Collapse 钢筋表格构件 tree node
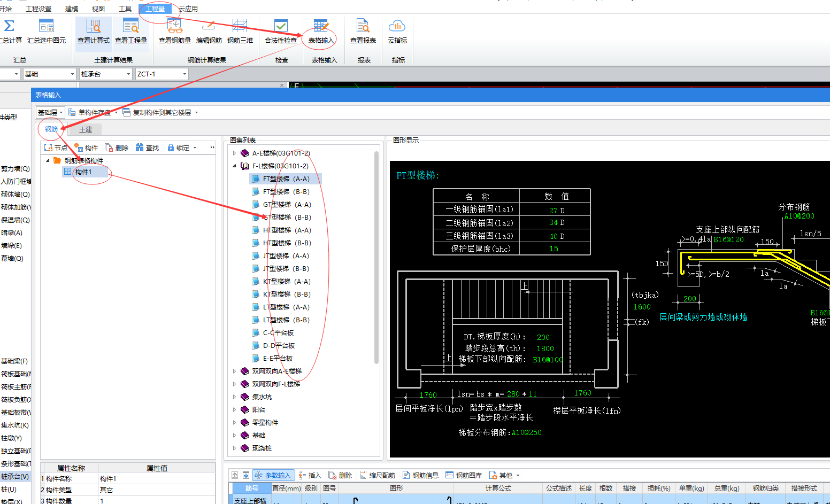 [48, 160]
